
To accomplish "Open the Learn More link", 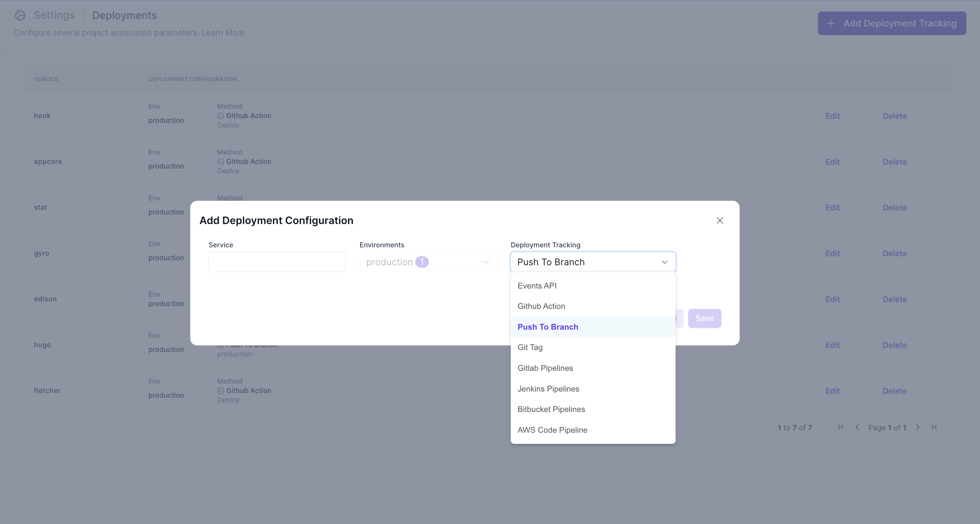I will pos(223,33).
